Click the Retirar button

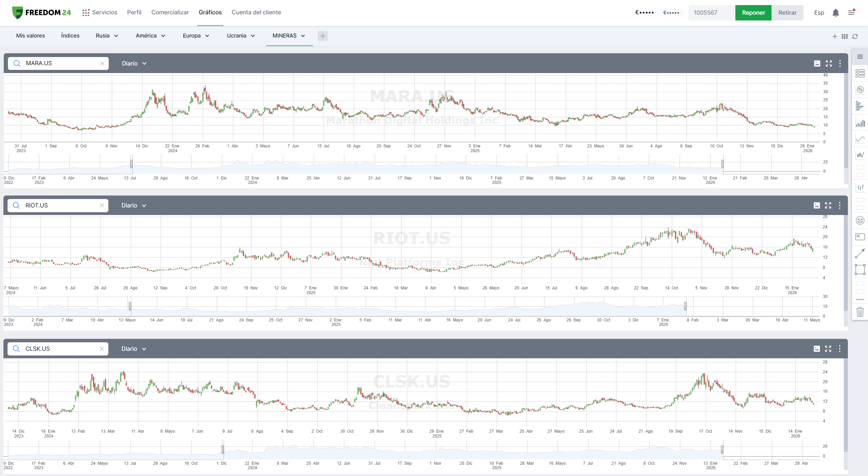[x=787, y=13]
